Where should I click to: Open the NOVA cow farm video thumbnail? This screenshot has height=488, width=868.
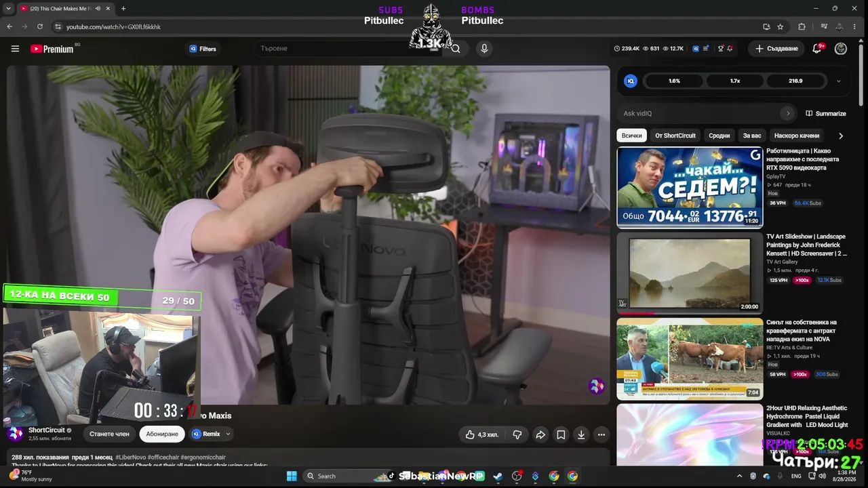pos(690,359)
